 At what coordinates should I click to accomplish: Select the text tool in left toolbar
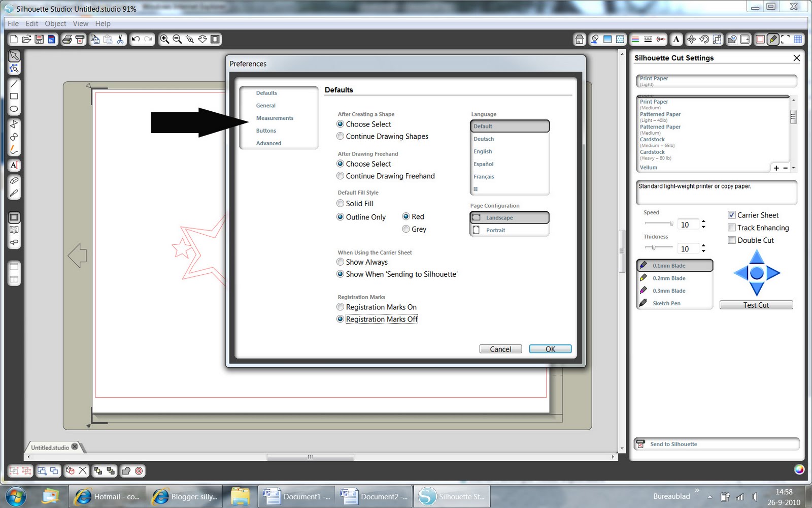click(x=14, y=165)
